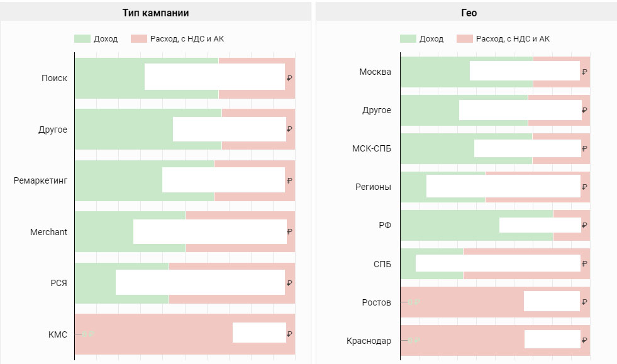This screenshot has width=617, height=364.
Task: Select the РСЯ green income bar
Action: tap(95, 283)
